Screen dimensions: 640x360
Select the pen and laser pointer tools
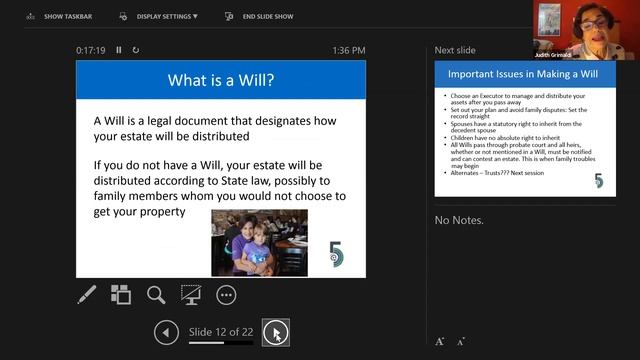point(87,295)
